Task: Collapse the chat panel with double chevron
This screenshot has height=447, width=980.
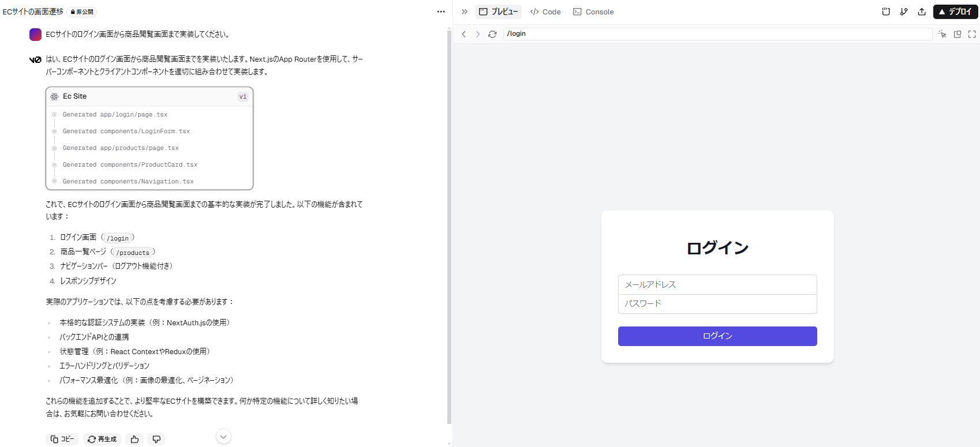Action: (x=465, y=12)
